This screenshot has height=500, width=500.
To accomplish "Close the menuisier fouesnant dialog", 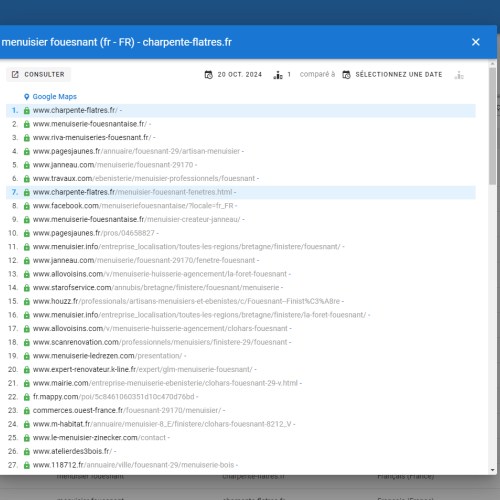I will coord(476,42).
